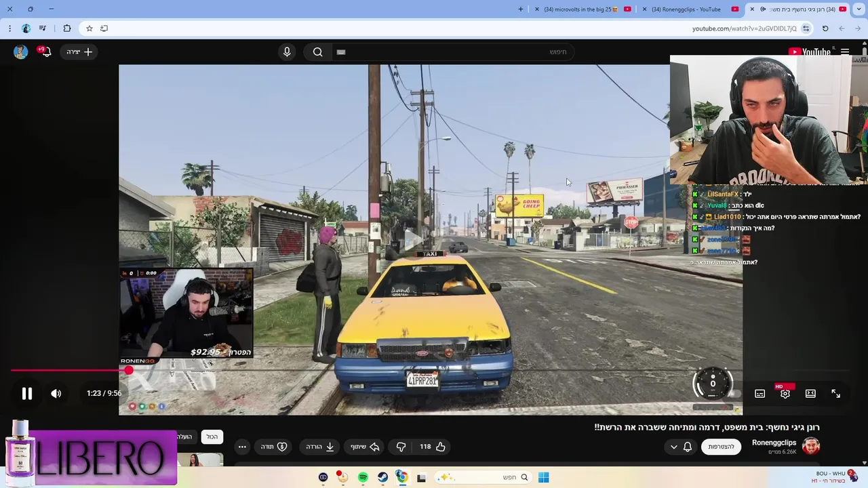Open the YouTube hamburger guide menu
Image resolution: width=868 pixels, height=488 pixels.
[x=845, y=52]
